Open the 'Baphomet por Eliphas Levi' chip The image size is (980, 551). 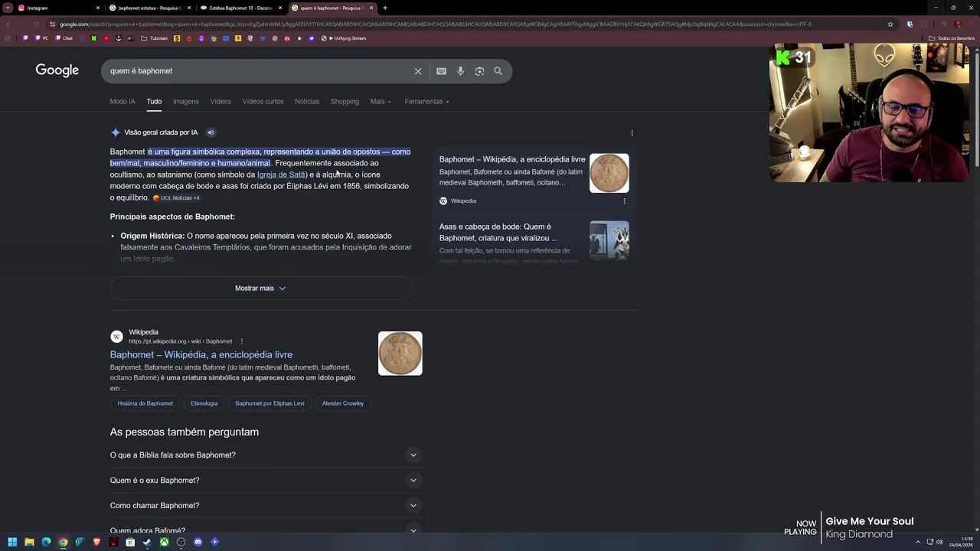coord(269,403)
